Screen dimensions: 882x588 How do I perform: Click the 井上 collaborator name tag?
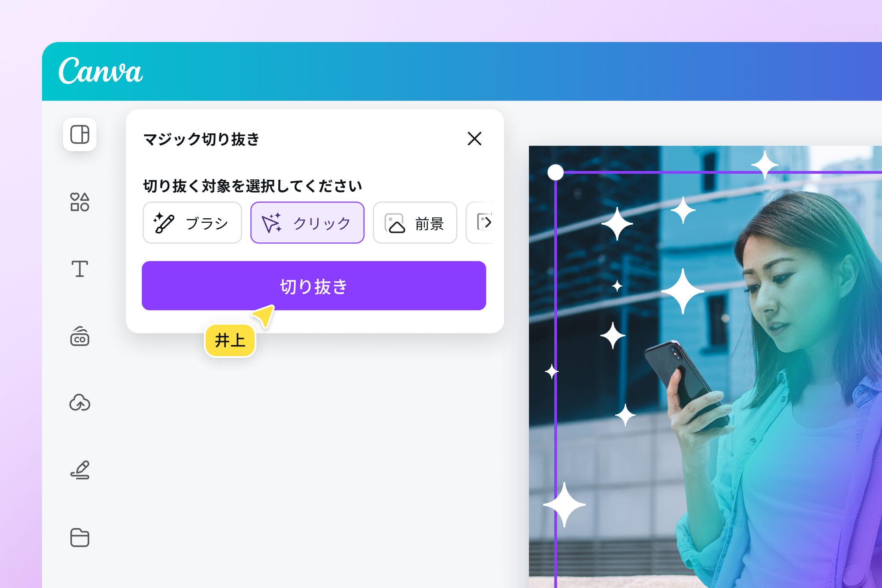[230, 340]
